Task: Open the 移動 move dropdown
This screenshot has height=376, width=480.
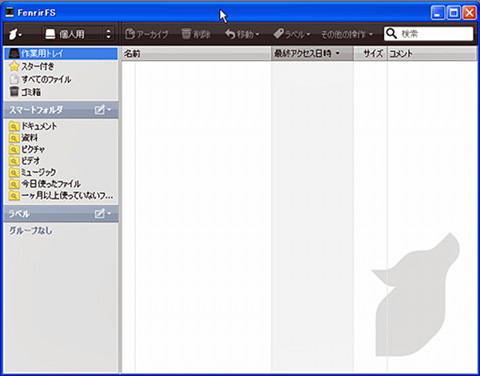Action: (242, 34)
